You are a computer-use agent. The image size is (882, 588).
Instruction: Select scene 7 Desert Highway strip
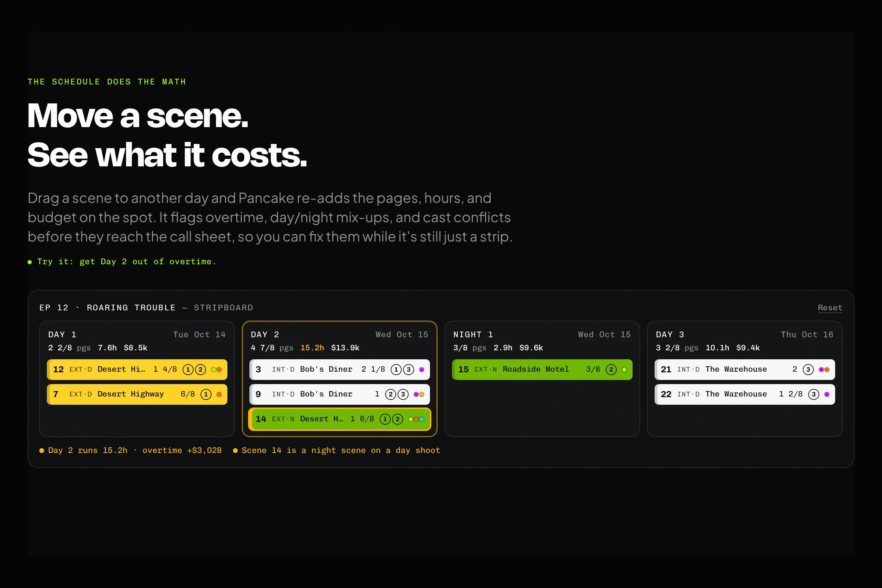137,394
